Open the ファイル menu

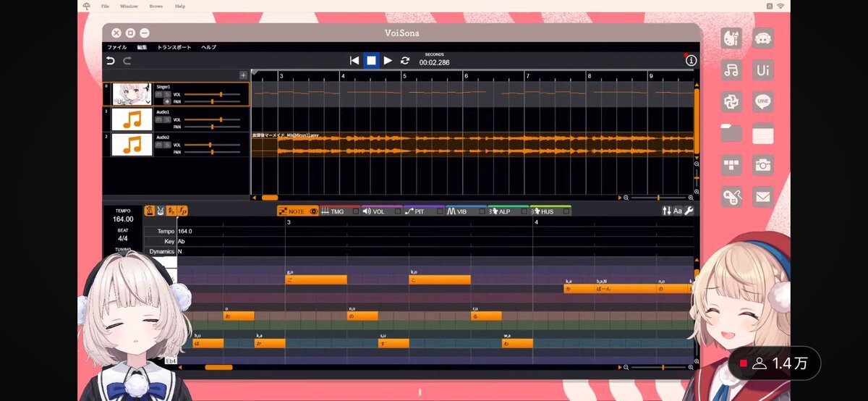tap(116, 47)
